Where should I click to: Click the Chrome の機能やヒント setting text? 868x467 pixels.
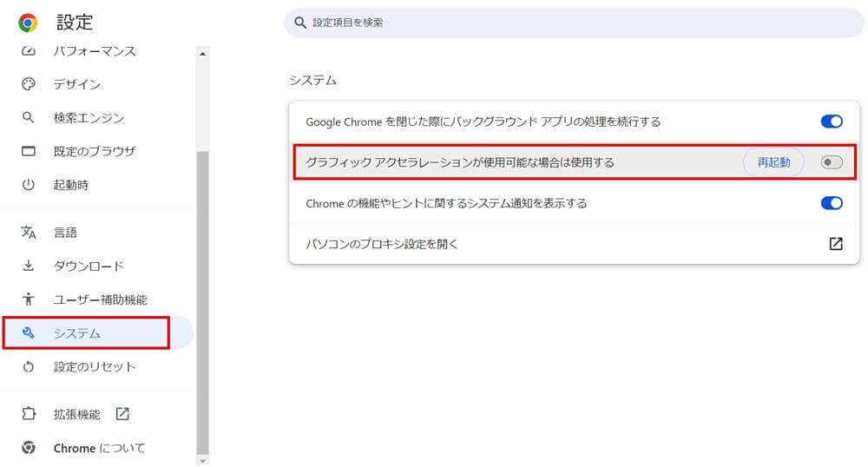[x=446, y=203]
